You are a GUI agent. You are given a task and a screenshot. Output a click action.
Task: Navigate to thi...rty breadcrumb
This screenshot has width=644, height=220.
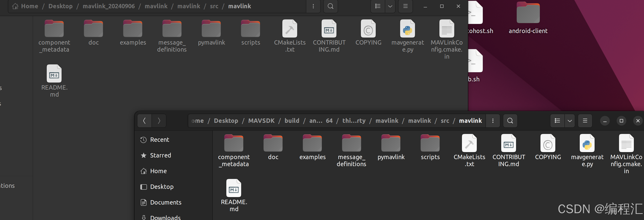coord(354,121)
